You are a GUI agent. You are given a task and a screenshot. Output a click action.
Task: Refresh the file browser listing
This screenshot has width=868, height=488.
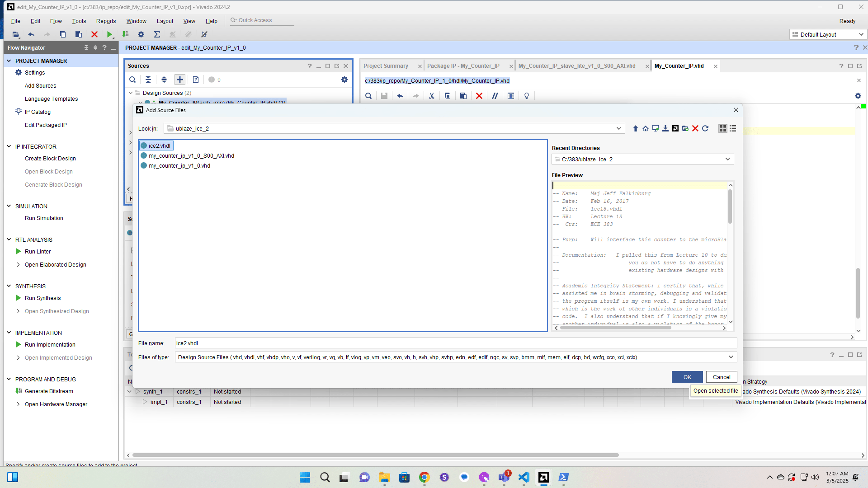coord(705,129)
